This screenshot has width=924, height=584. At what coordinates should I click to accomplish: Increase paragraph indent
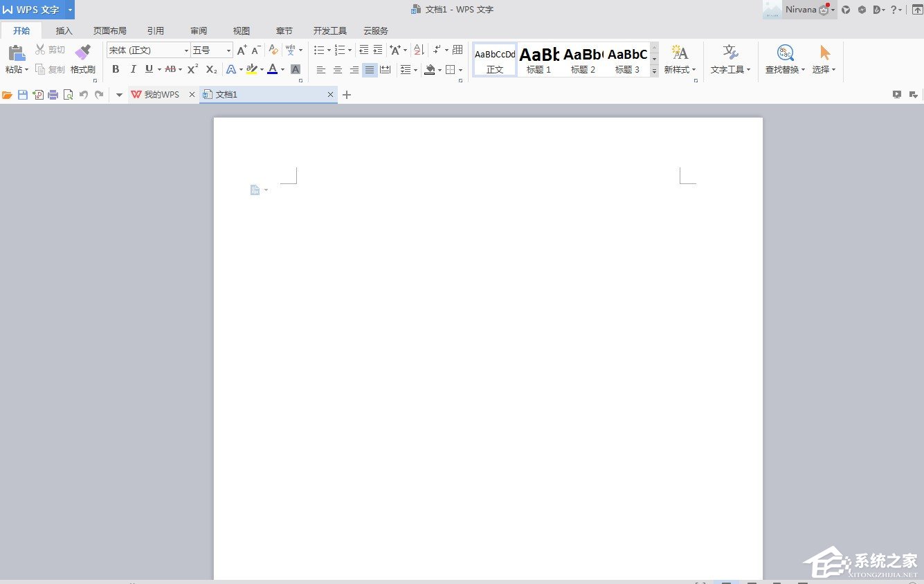378,50
